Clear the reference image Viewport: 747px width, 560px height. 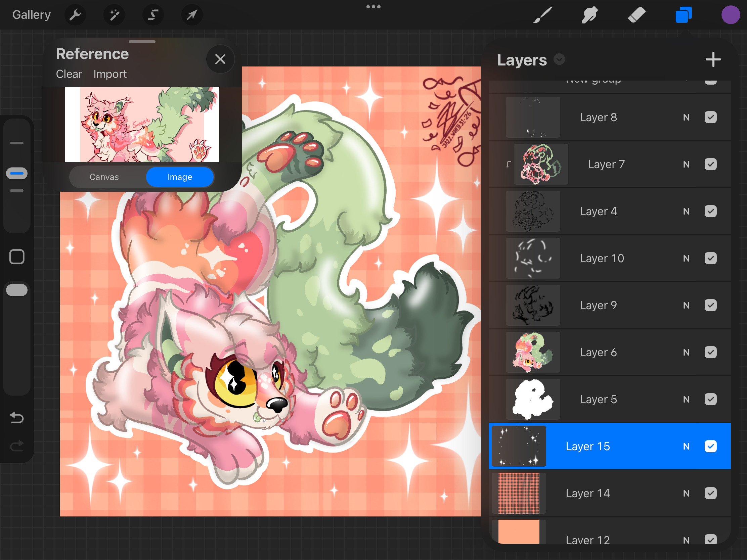coord(69,74)
